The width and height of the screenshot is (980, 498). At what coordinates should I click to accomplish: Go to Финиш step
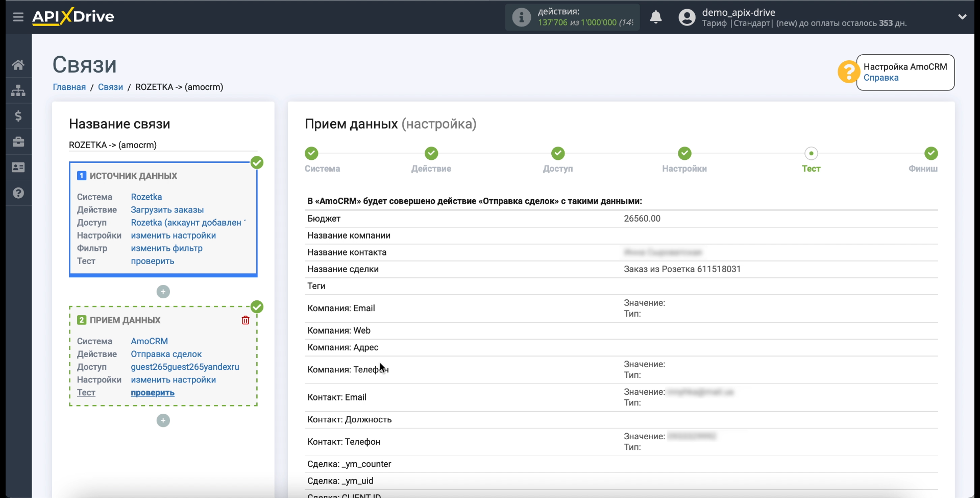click(x=923, y=169)
